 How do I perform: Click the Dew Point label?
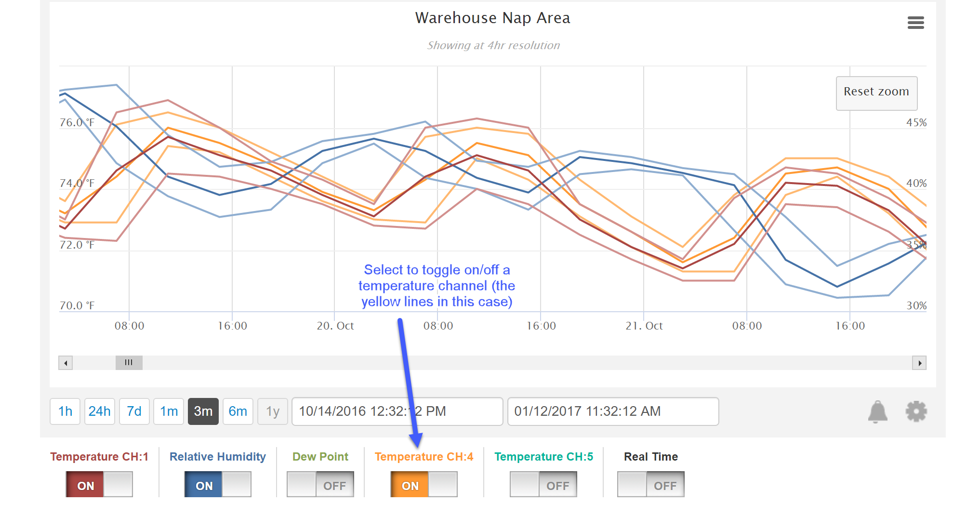point(320,457)
